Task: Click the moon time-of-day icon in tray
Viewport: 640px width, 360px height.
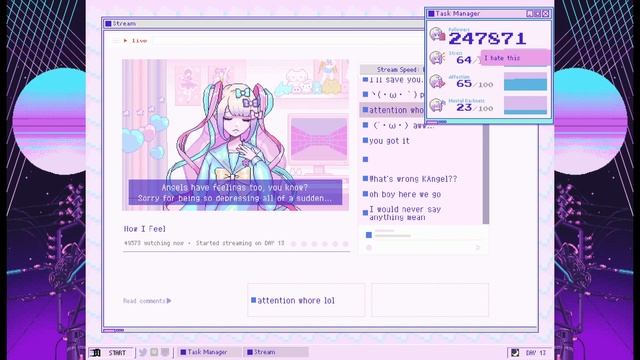Action: (x=515, y=353)
